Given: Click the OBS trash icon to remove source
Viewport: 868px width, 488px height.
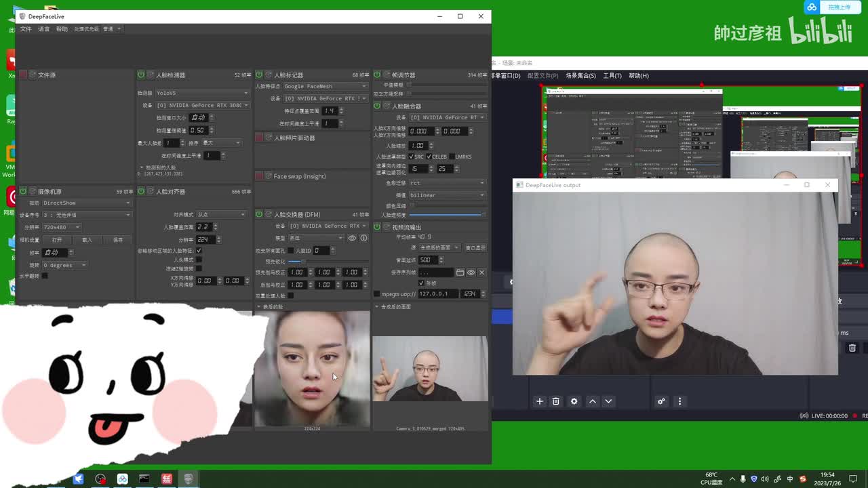Looking at the screenshot, I should point(555,401).
